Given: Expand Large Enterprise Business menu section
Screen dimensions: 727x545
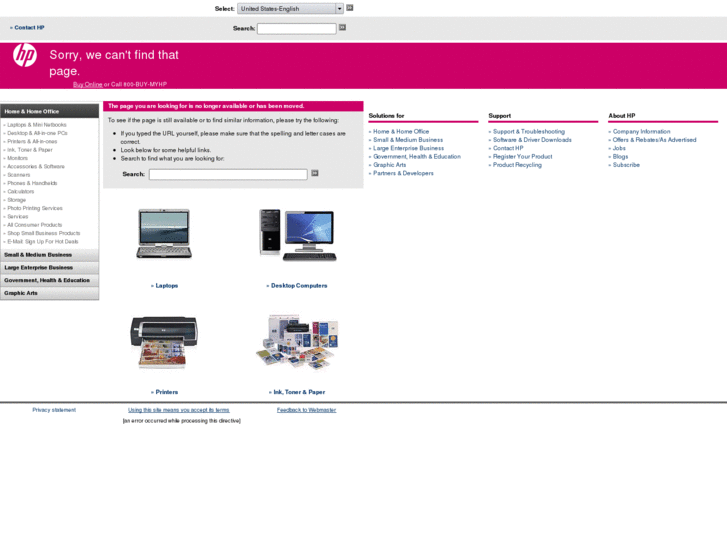Looking at the screenshot, I should click(50, 268).
